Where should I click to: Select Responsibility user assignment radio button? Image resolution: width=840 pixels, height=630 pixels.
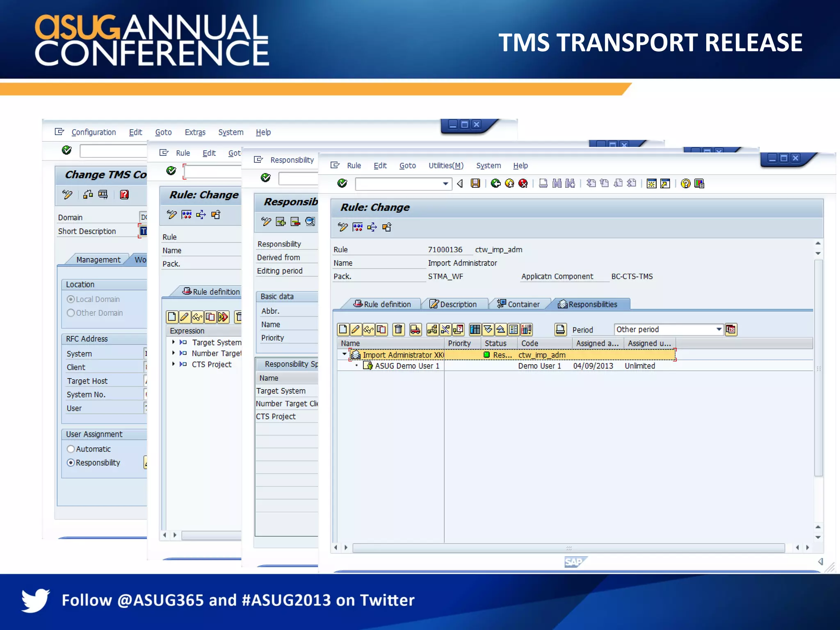[x=71, y=463]
